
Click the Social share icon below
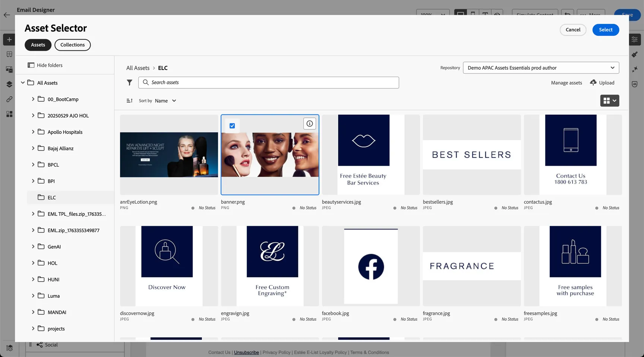click(40, 345)
